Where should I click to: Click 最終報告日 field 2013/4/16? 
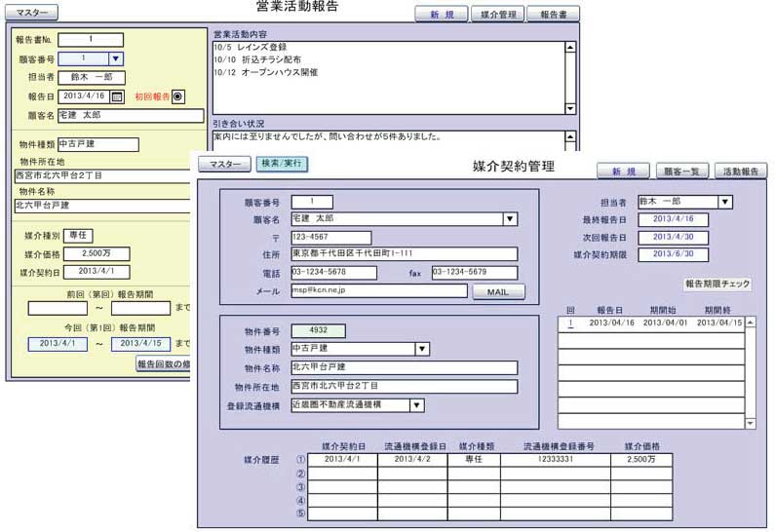tap(674, 219)
